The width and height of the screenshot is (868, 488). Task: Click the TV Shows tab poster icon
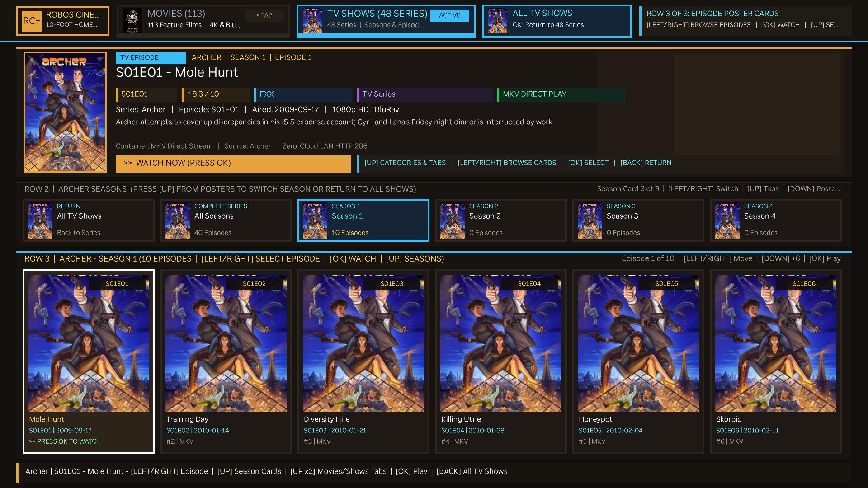coord(312,21)
